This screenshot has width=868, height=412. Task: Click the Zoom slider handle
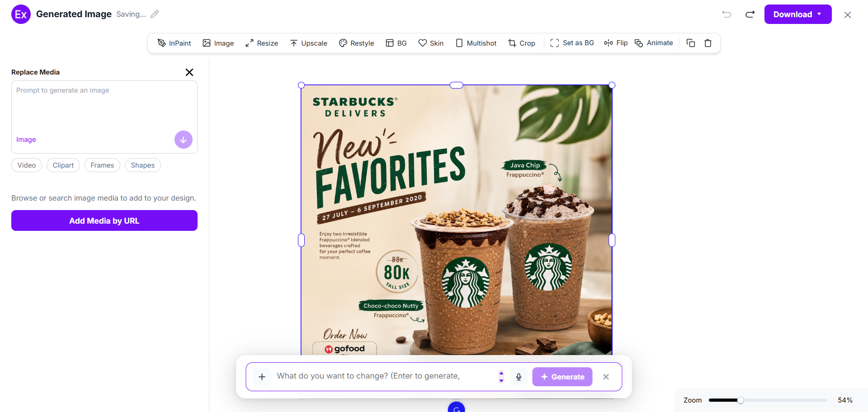(741, 400)
